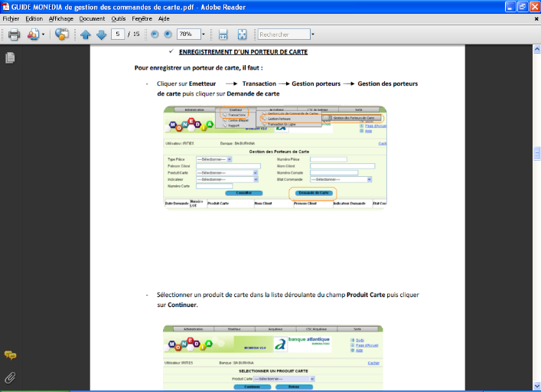The width and height of the screenshot is (541, 392).
Task: Click the heading ENREGISTREMENT D'UN PORTEUR DE CARTE
Action: pyautogui.click(x=243, y=52)
